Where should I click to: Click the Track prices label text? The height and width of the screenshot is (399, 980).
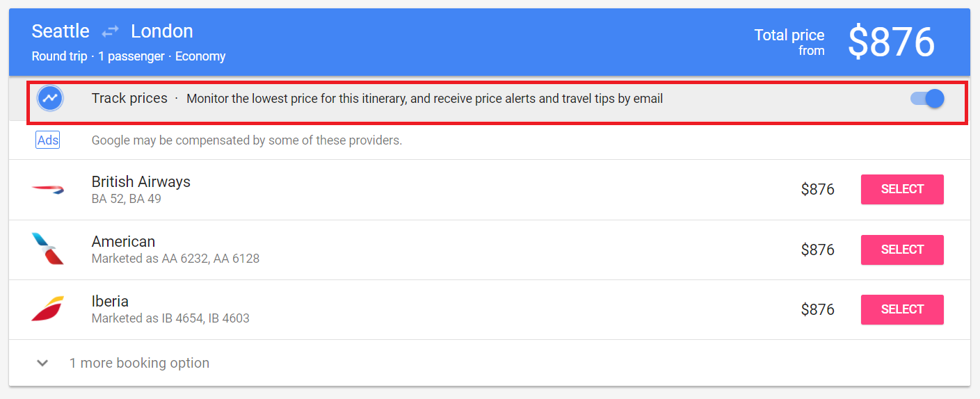(x=129, y=98)
